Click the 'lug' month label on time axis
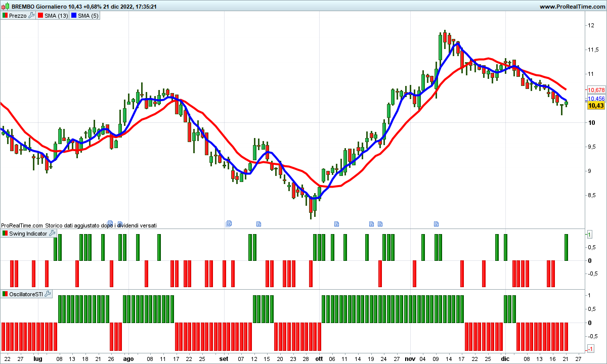Viewport: 607px width, 364px height. pos(37,358)
